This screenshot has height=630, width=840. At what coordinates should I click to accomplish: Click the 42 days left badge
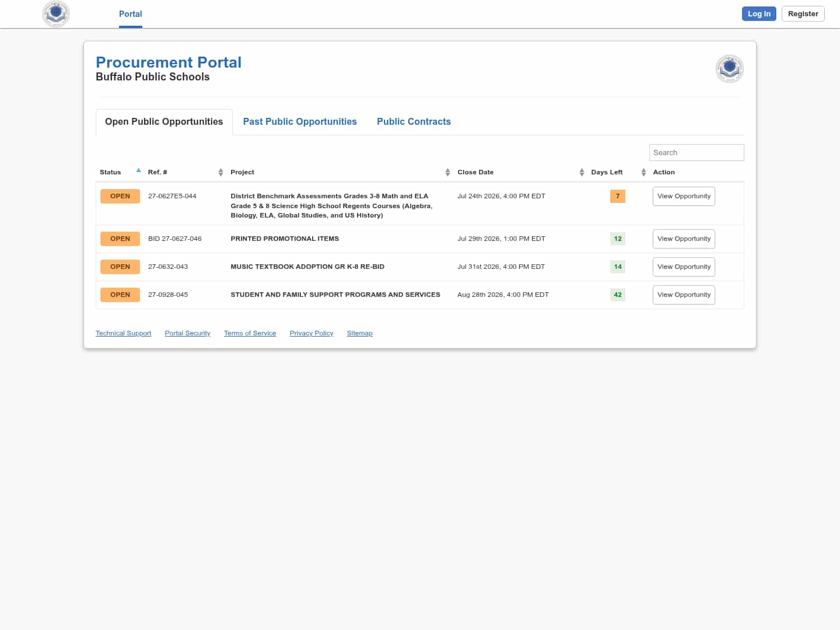click(x=618, y=295)
